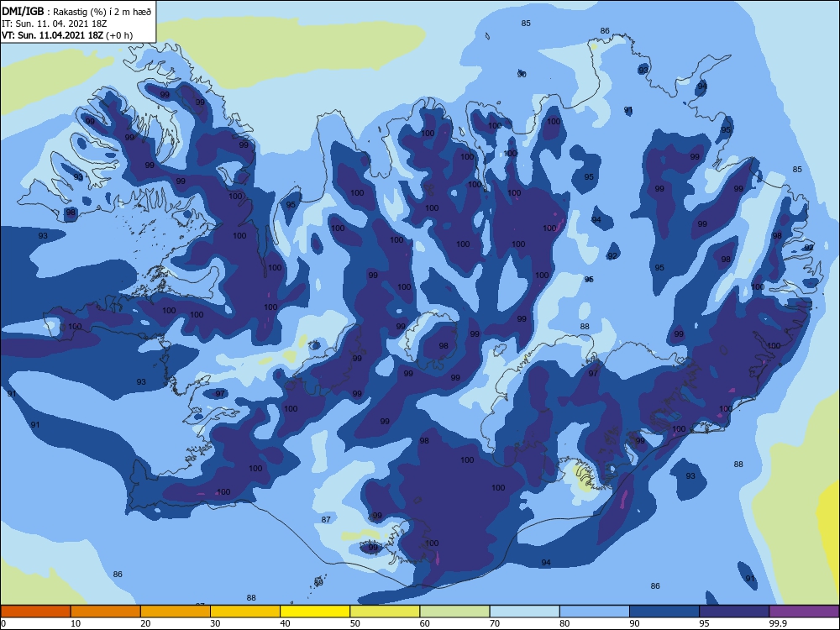The width and height of the screenshot is (840, 630).
Task: Select the dark blue 90–95 legend swatch
Action: pos(664,612)
